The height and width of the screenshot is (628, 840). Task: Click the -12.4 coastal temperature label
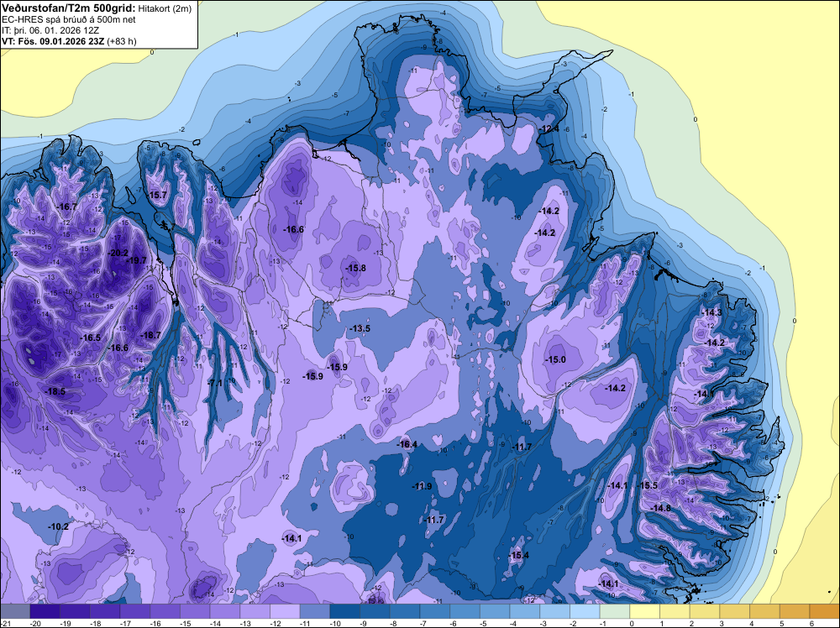click(x=549, y=128)
